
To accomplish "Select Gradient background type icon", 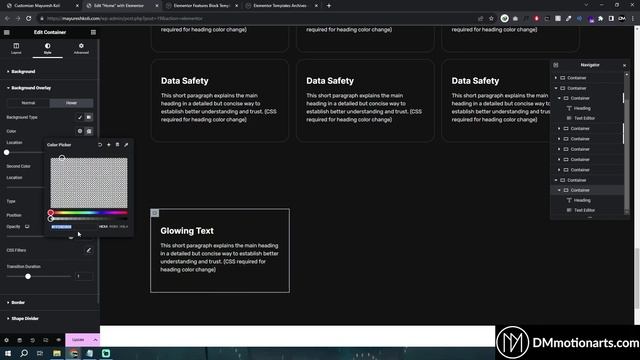I will tap(89, 117).
